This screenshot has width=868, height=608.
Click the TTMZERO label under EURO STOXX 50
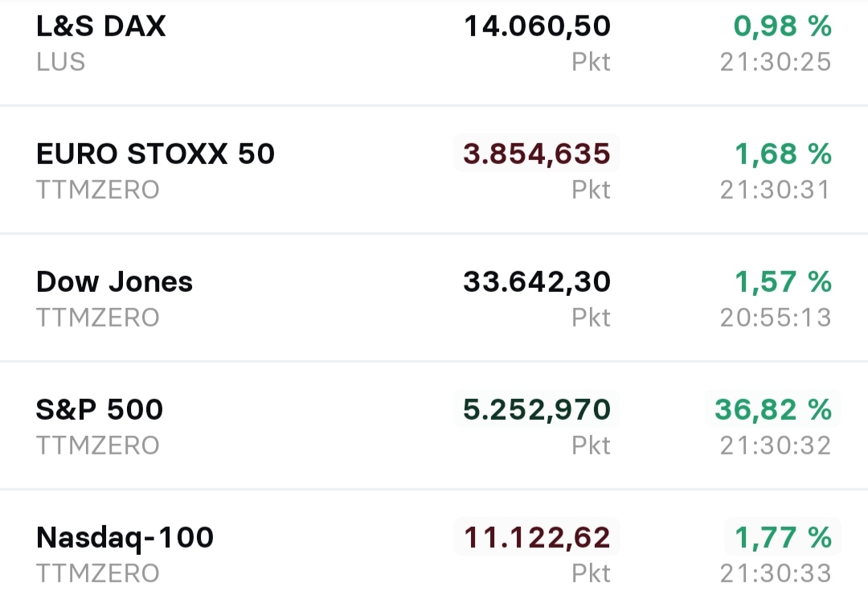(x=96, y=191)
